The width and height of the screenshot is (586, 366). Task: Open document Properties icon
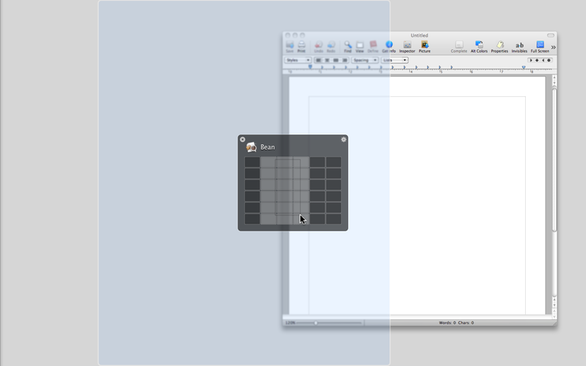tap(499, 47)
